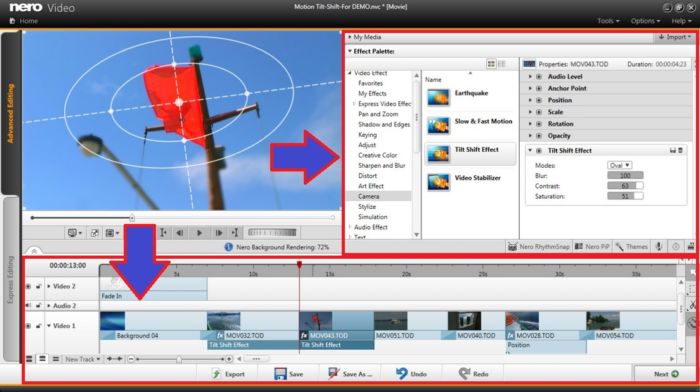Click the background rendering info icon

(229, 247)
